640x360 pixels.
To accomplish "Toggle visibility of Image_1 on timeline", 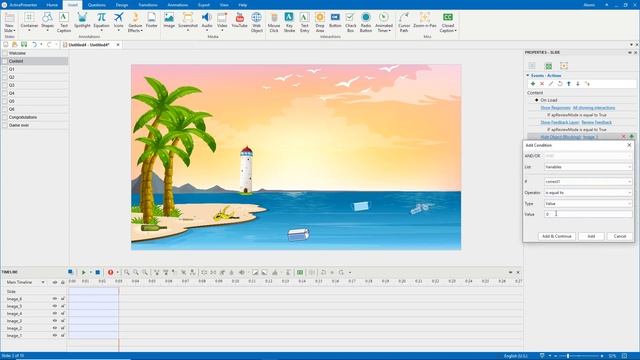I will [x=55, y=336].
